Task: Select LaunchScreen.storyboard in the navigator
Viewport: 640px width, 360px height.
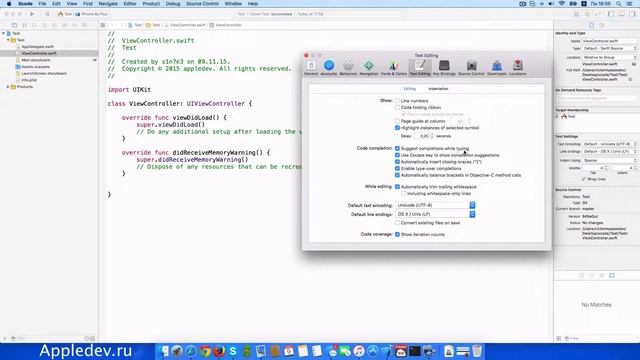Action: [x=44, y=73]
